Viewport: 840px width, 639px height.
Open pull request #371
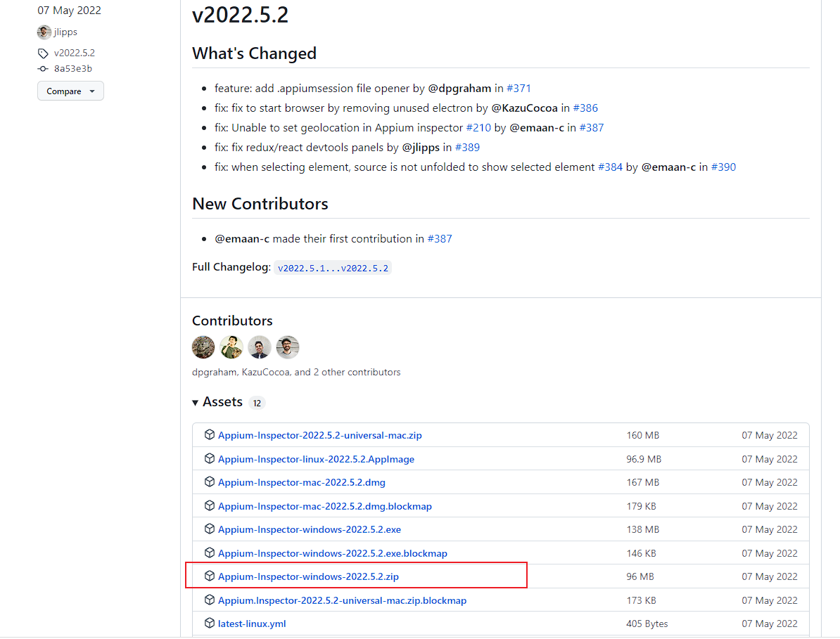518,89
